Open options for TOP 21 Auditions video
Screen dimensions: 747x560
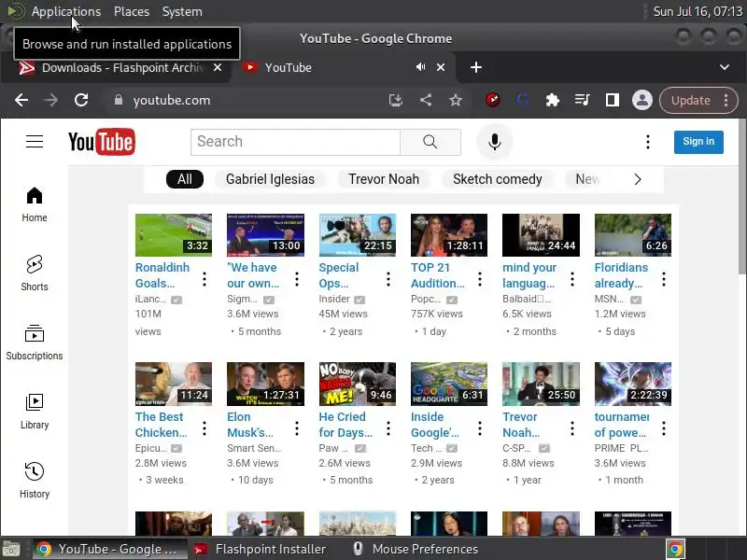480,279
